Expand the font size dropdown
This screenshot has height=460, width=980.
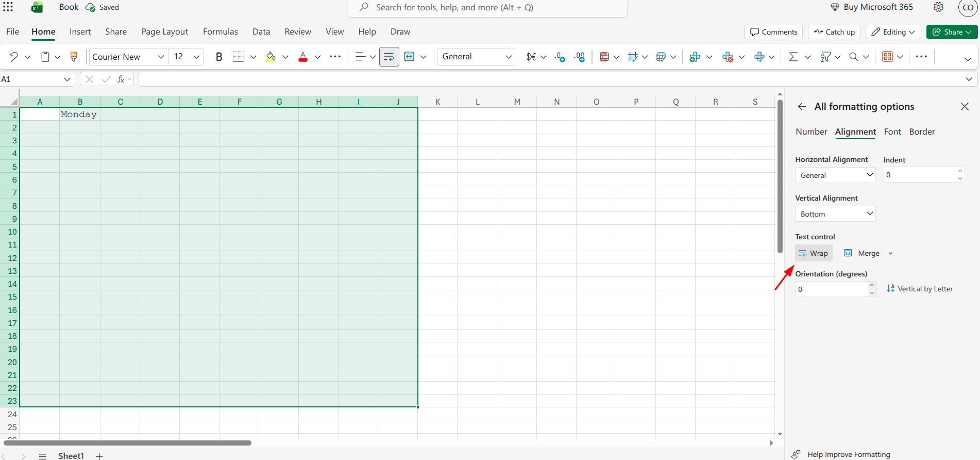(196, 57)
